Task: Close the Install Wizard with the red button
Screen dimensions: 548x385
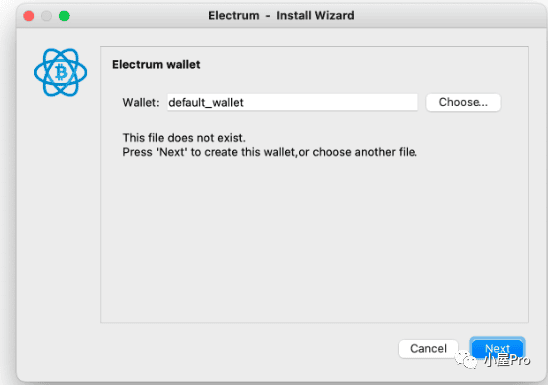Action: (29, 16)
